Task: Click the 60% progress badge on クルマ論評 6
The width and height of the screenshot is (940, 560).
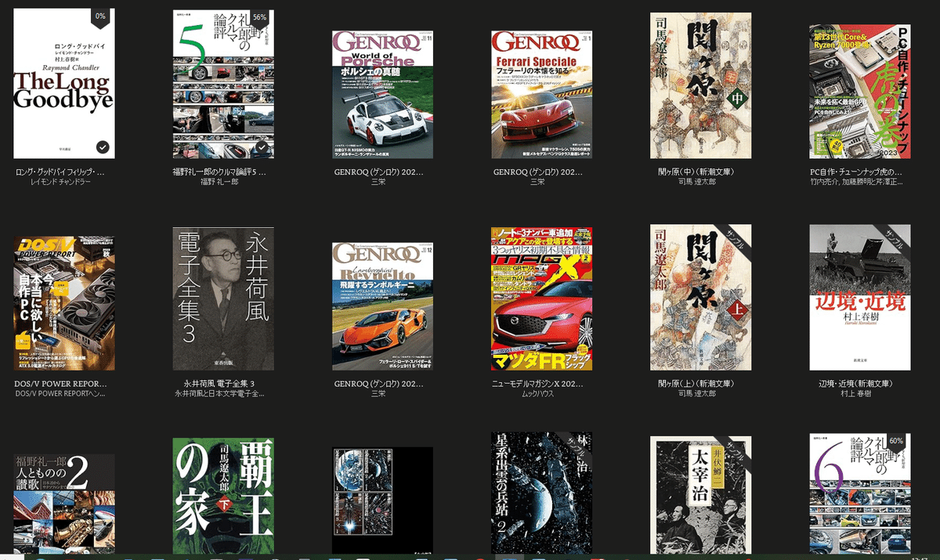Action: [x=897, y=441]
